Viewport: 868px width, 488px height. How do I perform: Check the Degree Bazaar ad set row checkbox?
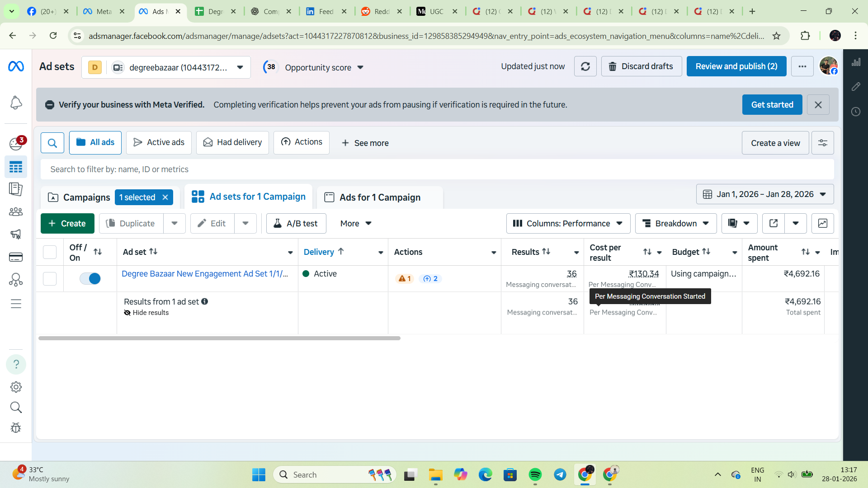(50, 278)
